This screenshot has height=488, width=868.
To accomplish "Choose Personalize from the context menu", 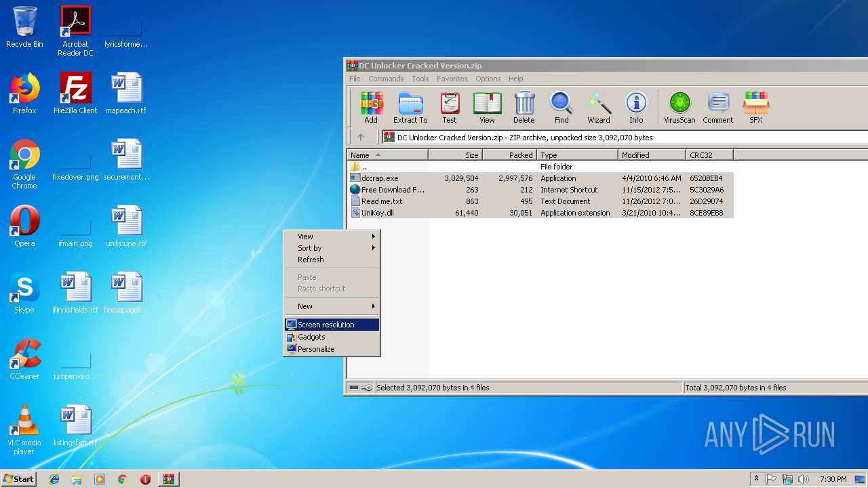I will [x=332, y=349].
